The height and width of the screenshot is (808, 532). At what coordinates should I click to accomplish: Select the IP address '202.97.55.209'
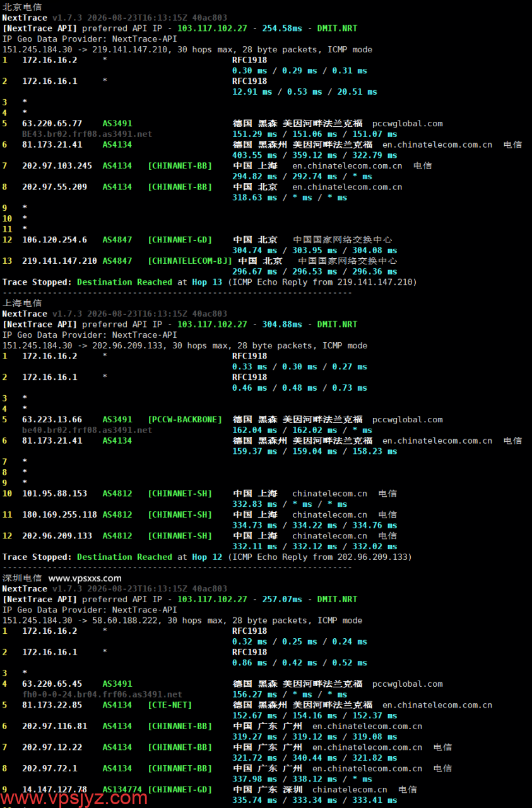[55, 187]
